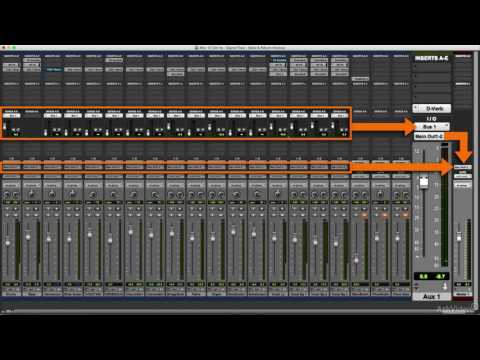
Task: Click the insert selector left of D-Verb
Action: point(416,108)
